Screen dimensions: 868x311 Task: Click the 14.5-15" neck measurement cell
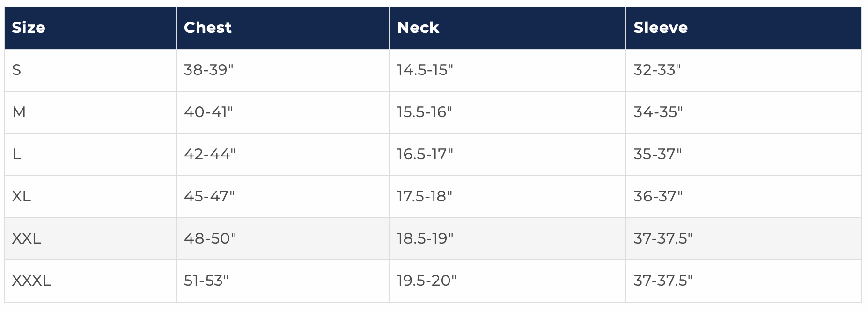click(425, 70)
